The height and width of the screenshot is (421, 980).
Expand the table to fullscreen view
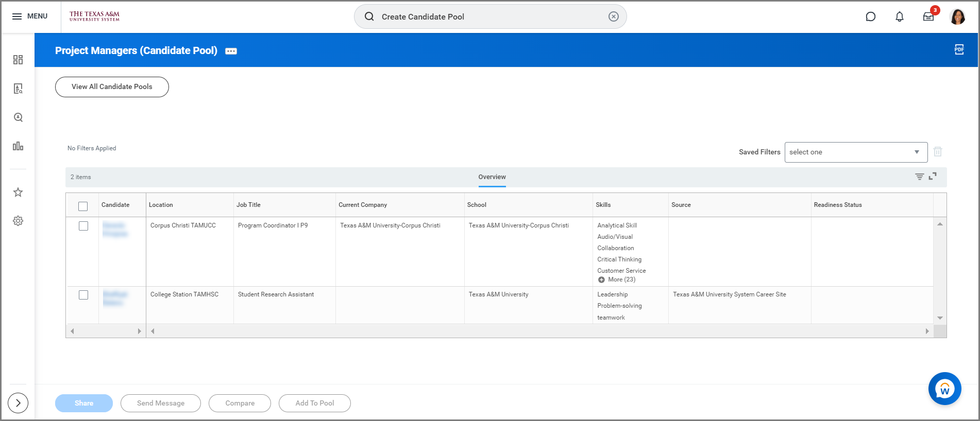point(933,177)
